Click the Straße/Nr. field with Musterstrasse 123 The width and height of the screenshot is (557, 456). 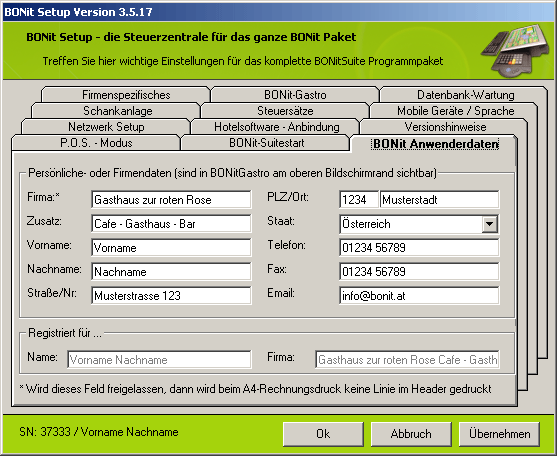[171, 295]
